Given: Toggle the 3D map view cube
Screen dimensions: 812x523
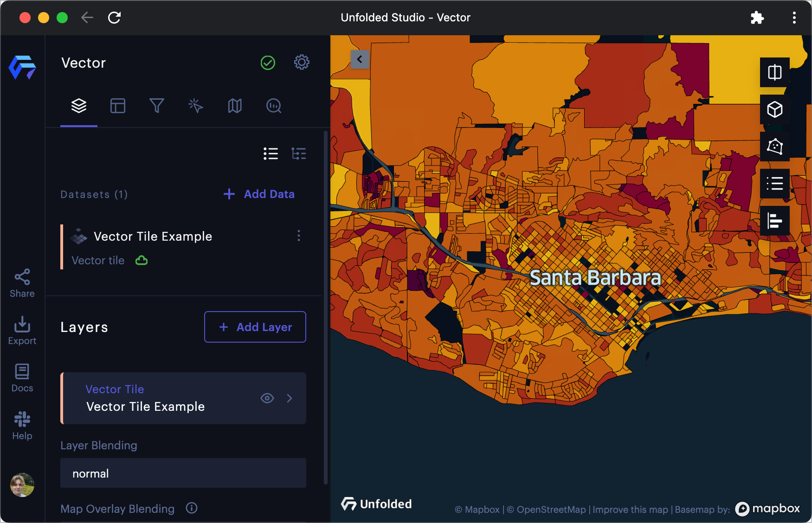Looking at the screenshot, I should coord(774,109).
